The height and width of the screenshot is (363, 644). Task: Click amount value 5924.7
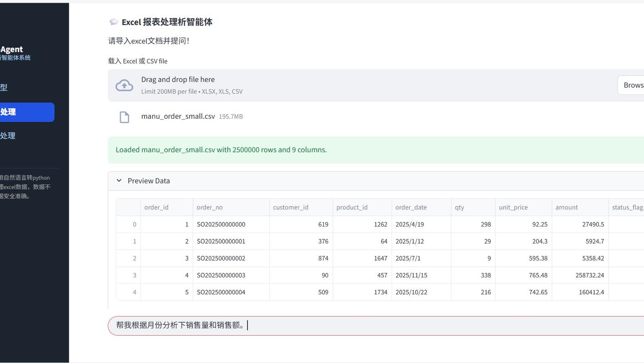coord(580,242)
